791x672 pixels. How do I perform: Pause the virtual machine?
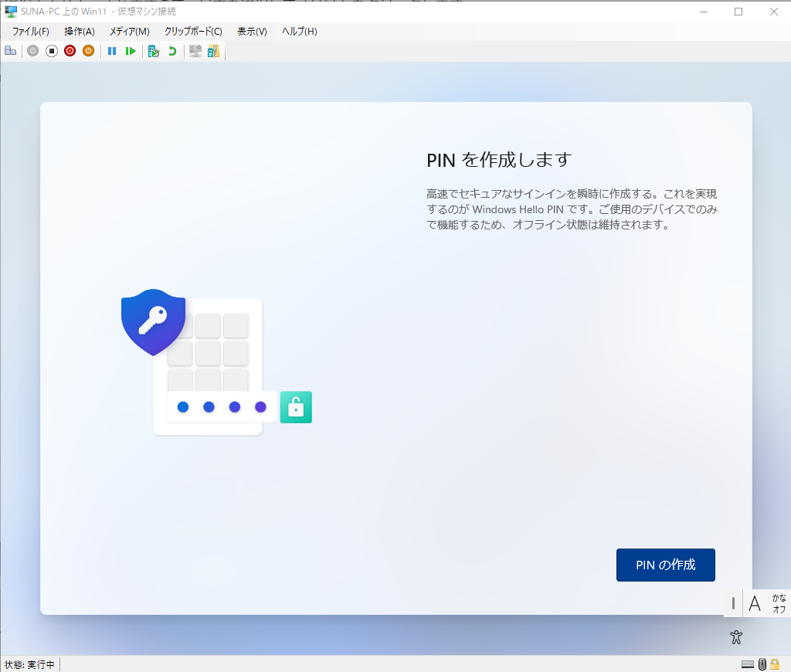pyautogui.click(x=112, y=51)
